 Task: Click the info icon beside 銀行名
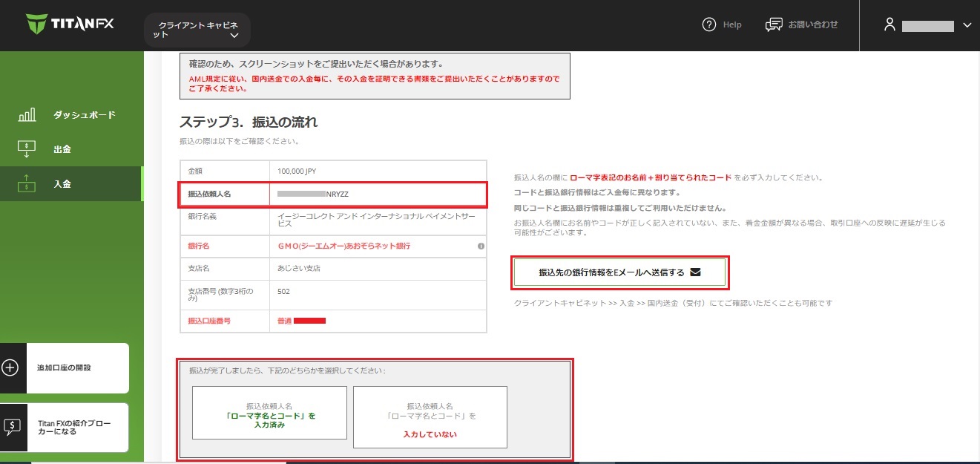click(x=481, y=246)
